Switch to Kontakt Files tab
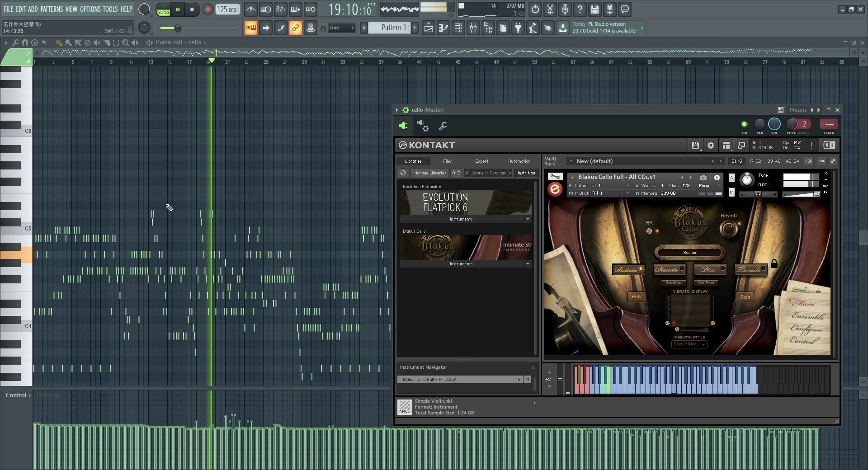The height and width of the screenshot is (470, 868). coord(447,161)
